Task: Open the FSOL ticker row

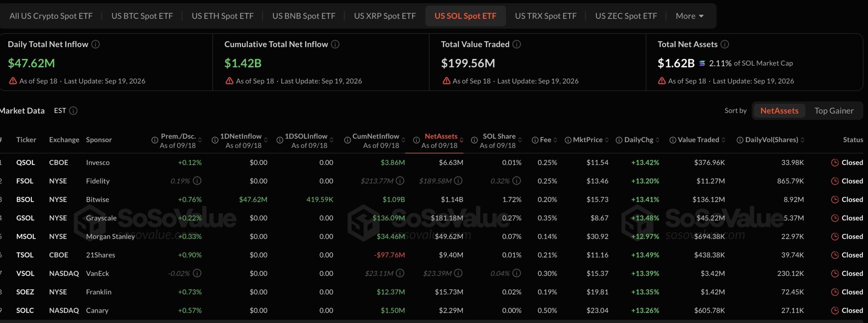Action: point(25,181)
